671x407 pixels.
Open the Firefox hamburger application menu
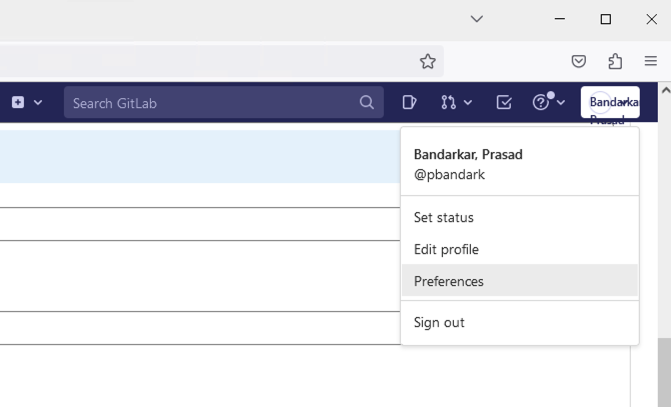(x=651, y=61)
